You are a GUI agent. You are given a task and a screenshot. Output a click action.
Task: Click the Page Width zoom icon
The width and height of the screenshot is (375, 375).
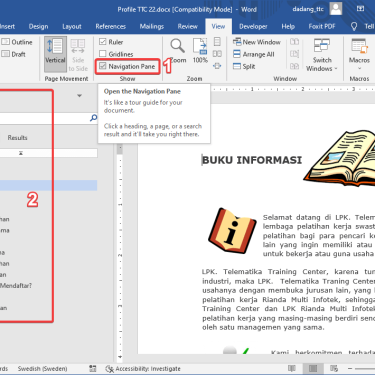[217, 66]
